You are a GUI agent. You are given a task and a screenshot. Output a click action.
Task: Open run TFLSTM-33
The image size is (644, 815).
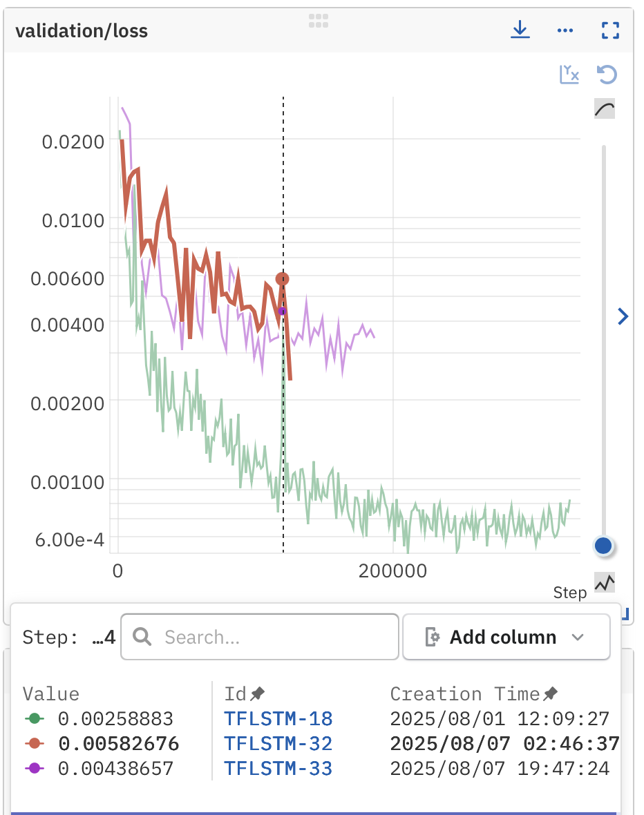(278, 768)
